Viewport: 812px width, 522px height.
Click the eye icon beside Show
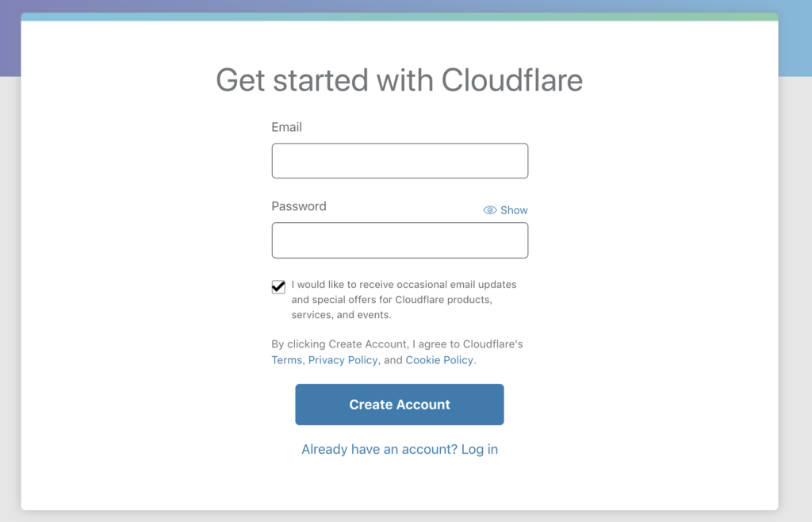(489, 210)
